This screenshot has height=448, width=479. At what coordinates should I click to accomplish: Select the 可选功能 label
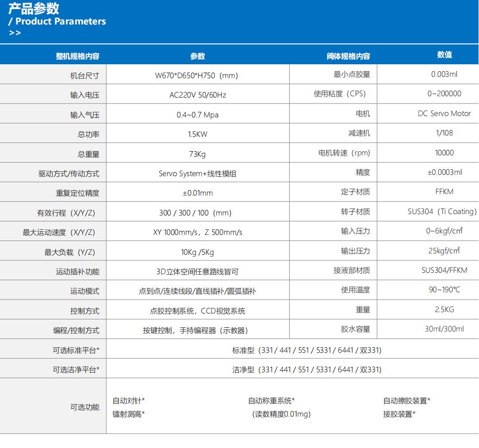85,407
